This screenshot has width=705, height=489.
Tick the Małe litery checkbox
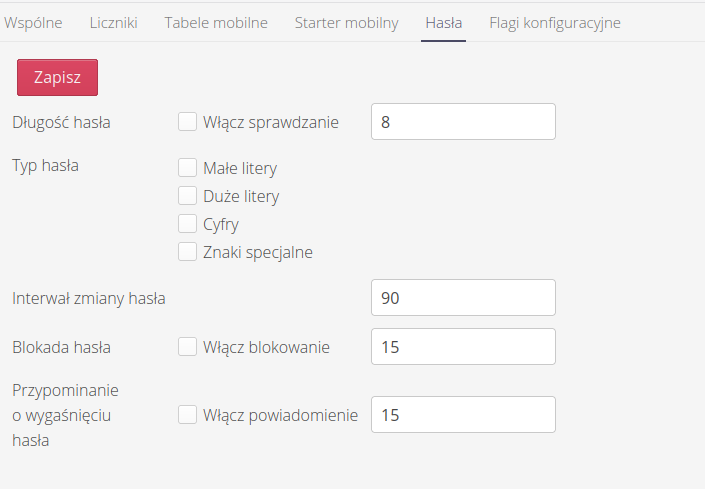187,168
